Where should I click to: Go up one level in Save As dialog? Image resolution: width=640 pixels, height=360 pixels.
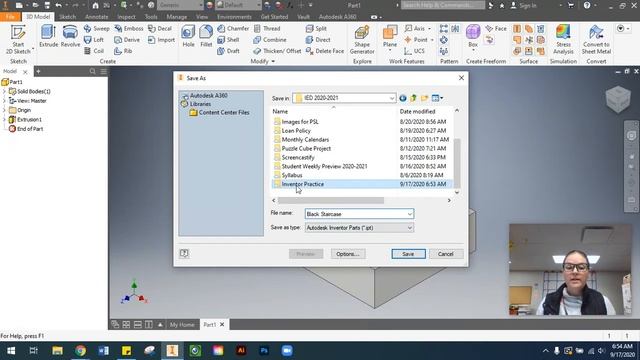click(413, 98)
